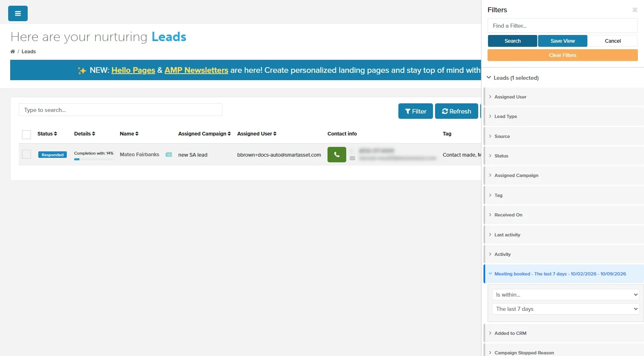
Task: Click the completion progress bar for Mateo
Action: (x=93, y=159)
